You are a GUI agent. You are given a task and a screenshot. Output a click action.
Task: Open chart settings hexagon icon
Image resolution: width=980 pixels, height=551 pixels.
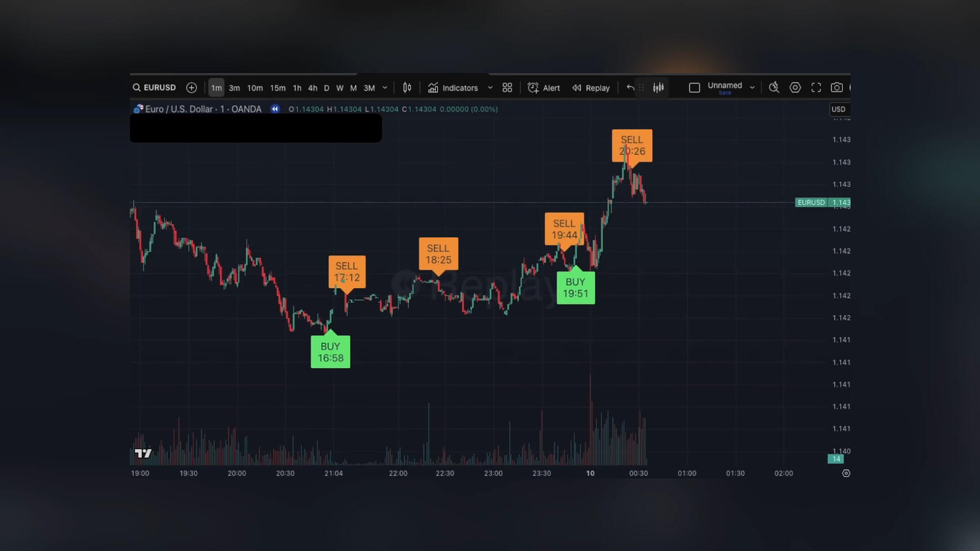tap(795, 88)
